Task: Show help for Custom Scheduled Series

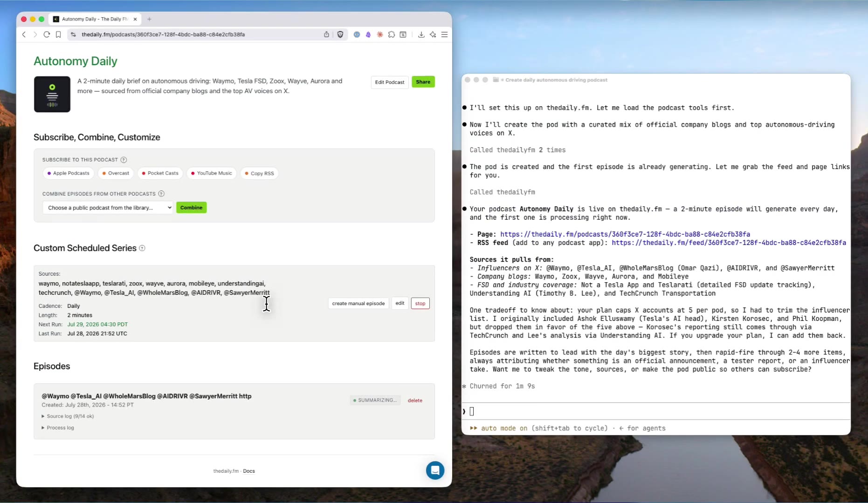Action: point(142,248)
